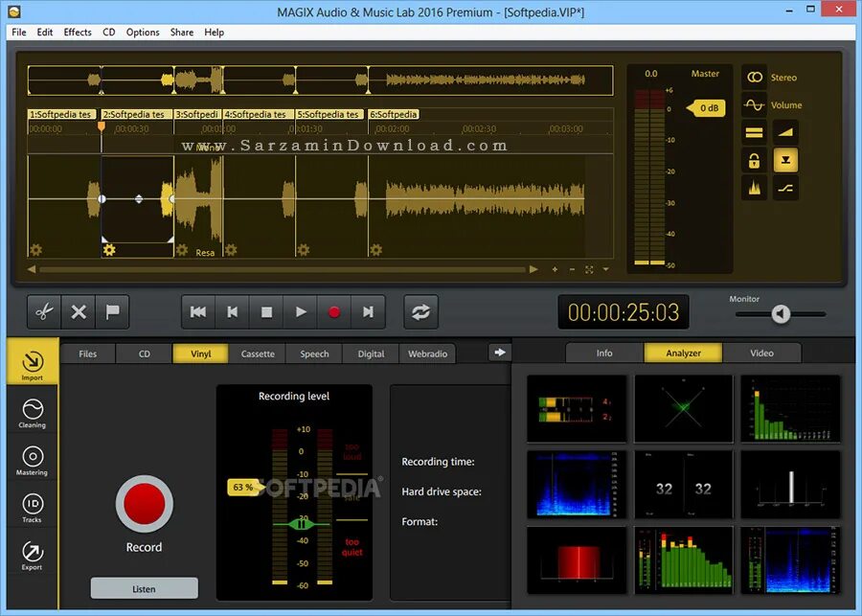This screenshot has height=616, width=862.
Task: Click the Listen button
Action: point(144,588)
